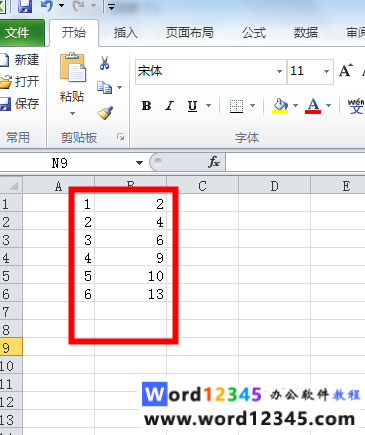Select row 12 header
Viewport: 365px width, 435px height.
tap(11, 402)
